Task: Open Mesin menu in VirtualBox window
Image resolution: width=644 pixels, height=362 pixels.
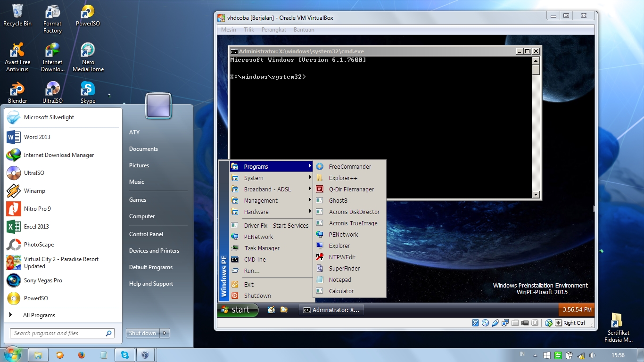Action: click(x=229, y=30)
